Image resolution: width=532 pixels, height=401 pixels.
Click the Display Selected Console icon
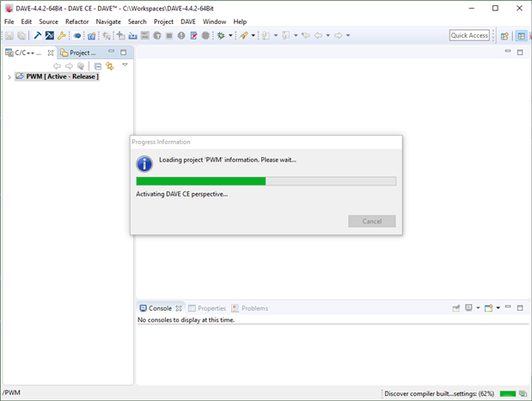[x=468, y=307]
